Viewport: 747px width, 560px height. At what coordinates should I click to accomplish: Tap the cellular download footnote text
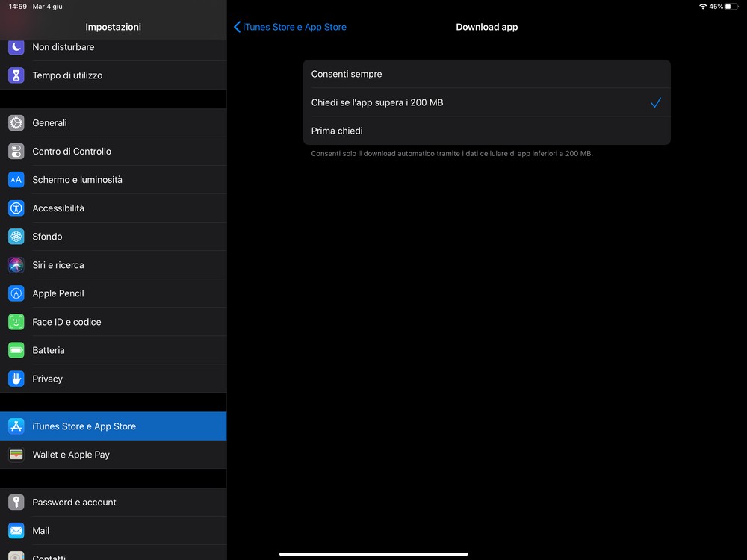[452, 153]
